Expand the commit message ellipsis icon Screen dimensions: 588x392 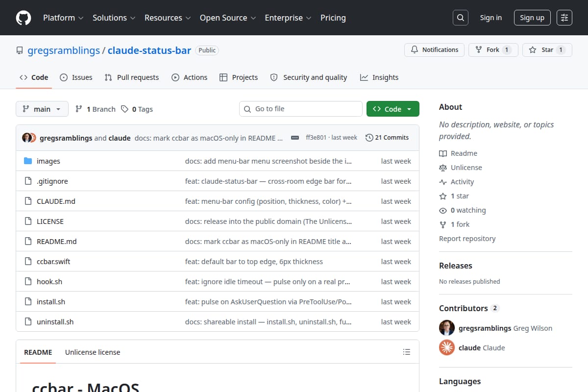pyautogui.click(x=295, y=138)
